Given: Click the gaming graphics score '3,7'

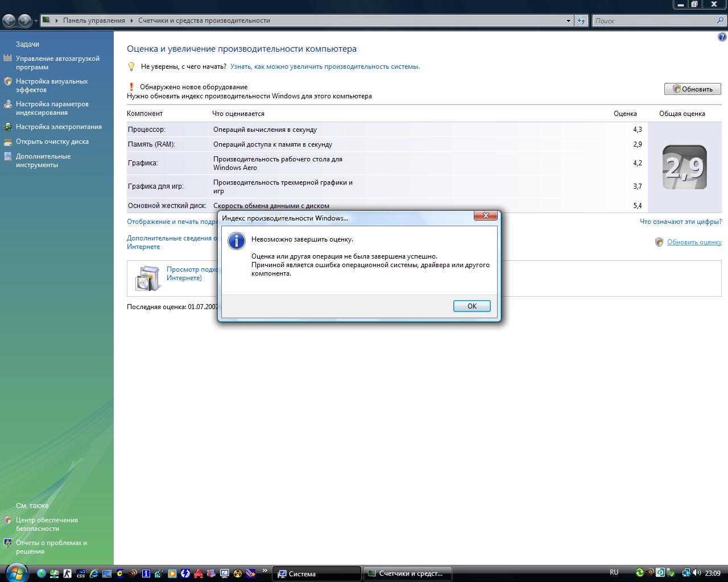Looking at the screenshot, I should (x=638, y=186).
